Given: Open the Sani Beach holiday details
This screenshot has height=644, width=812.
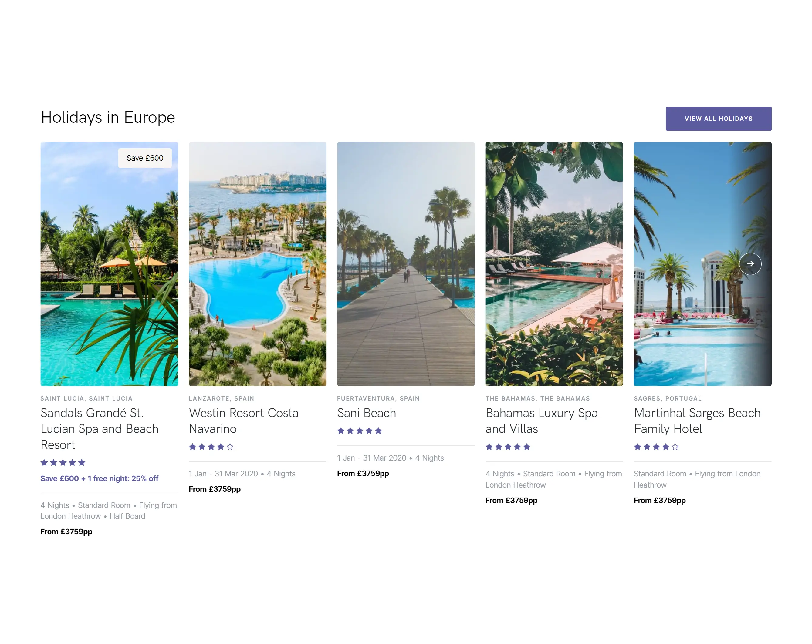Looking at the screenshot, I should [366, 413].
